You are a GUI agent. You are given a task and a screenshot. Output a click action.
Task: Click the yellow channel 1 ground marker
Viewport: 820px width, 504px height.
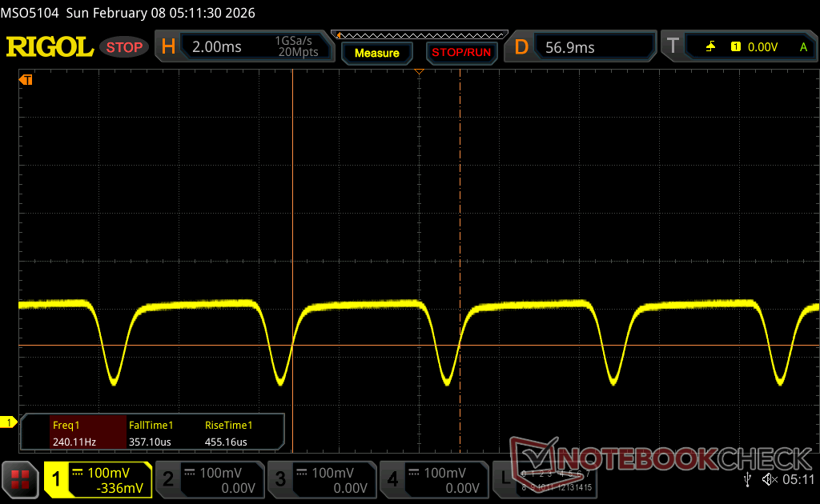click(x=9, y=422)
